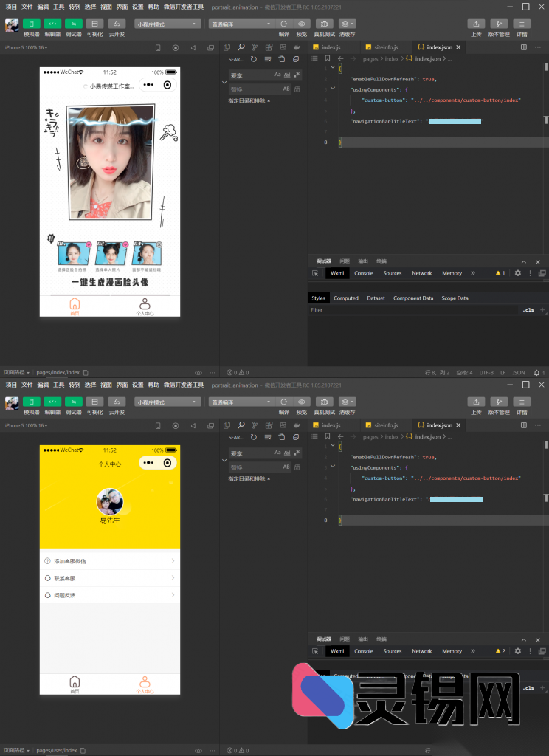Select the Console tab in top debugger panel
The width and height of the screenshot is (549, 756).
(364, 273)
